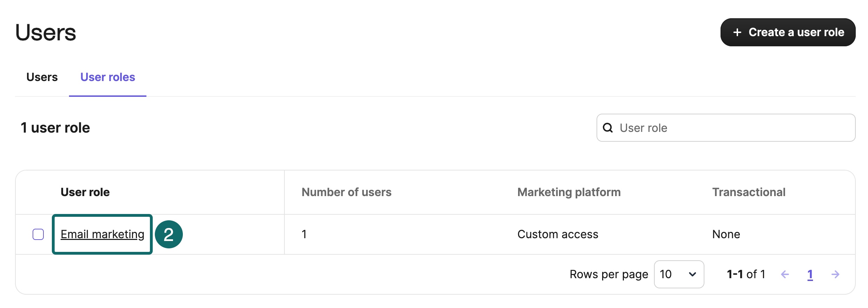This screenshot has width=868, height=308.
Task: Click the plus icon on Create button
Action: click(737, 32)
